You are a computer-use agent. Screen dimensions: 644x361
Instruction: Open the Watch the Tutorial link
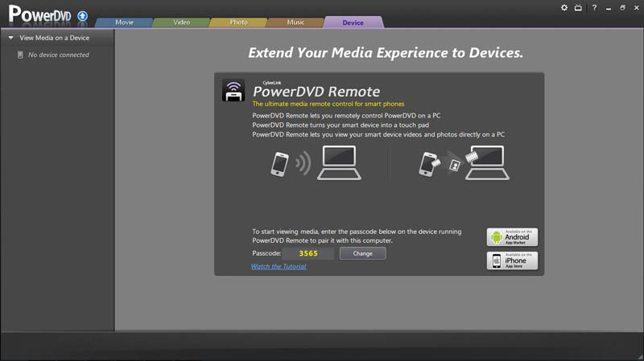point(279,267)
